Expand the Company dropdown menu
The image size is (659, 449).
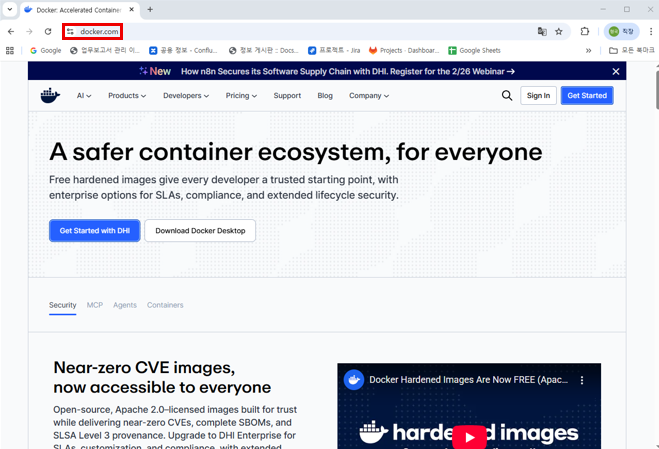coord(369,96)
